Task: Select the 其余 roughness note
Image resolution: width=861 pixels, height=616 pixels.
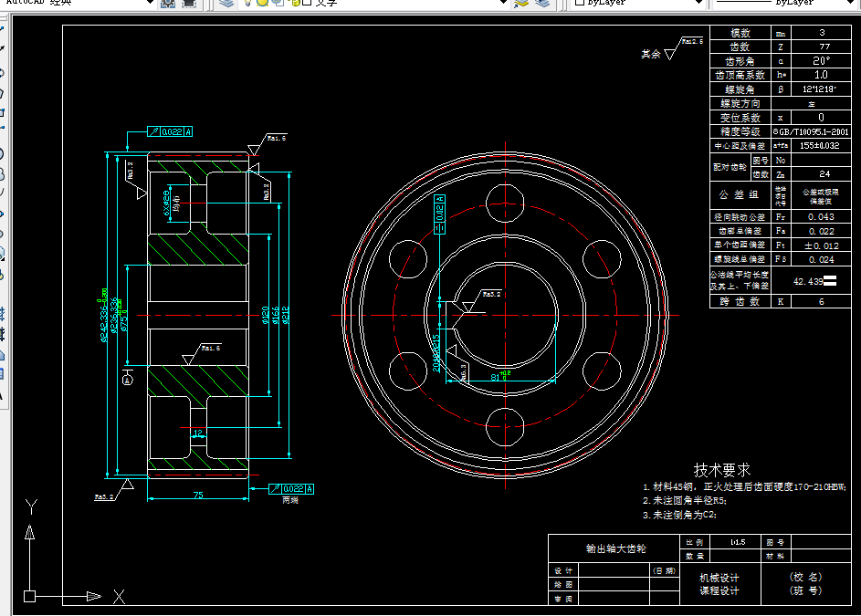Action: (x=651, y=54)
